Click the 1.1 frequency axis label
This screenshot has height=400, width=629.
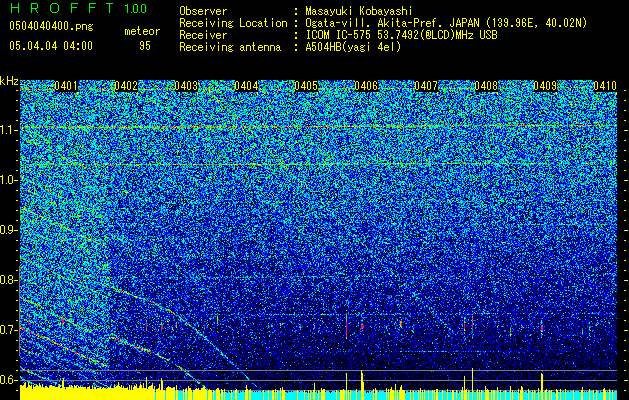pos(9,130)
